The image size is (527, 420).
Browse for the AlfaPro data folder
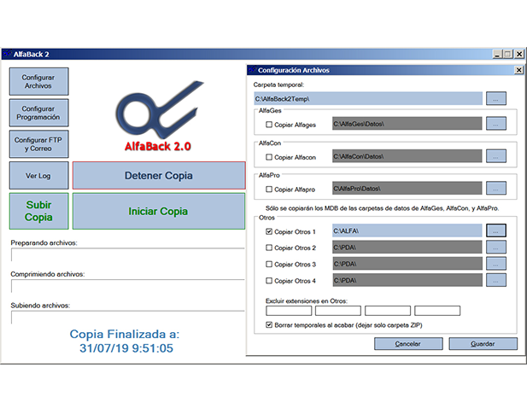point(496,189)
